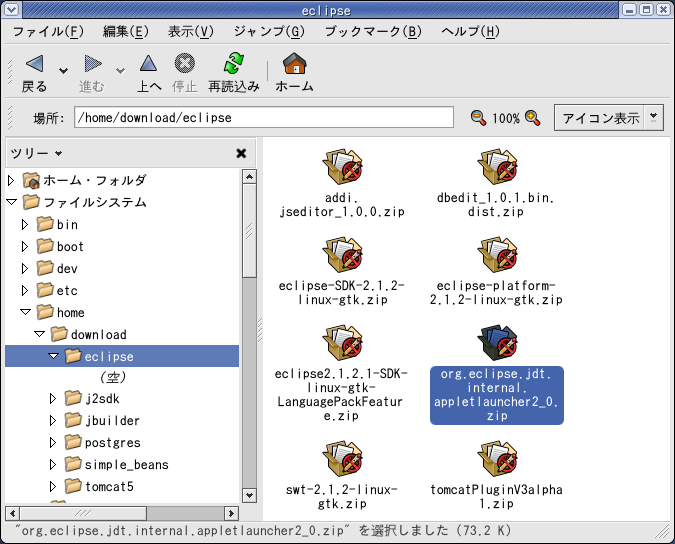The width and height of the screenshot is (675, 544).
Task: Collapse the selected eclipse folder node
Action: [x=53, y=355]
